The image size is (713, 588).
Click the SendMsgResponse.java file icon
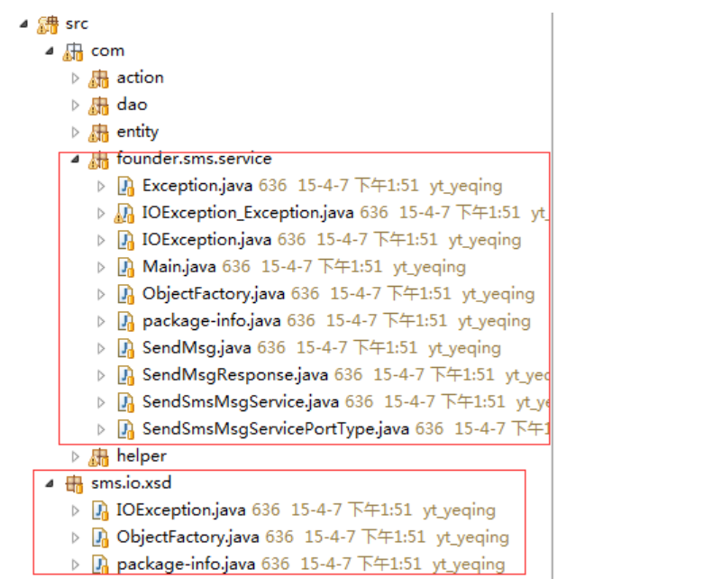pos(125,375)
